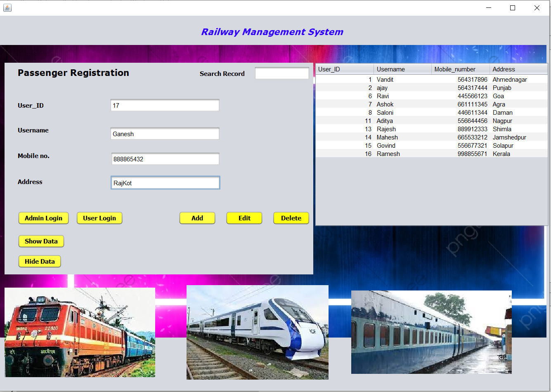Click inside the Search Record field
Viewport: 551px width, 392px height.
(282, 73)
